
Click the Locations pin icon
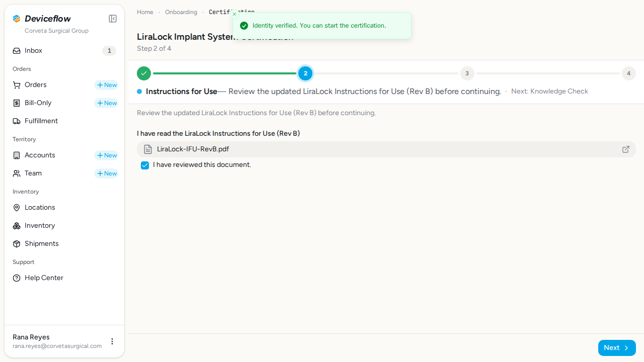click(x=17, y=208)
